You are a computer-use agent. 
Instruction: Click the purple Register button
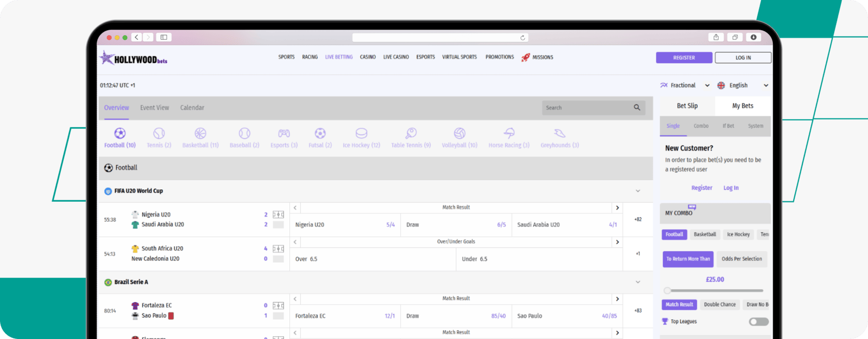684,57
